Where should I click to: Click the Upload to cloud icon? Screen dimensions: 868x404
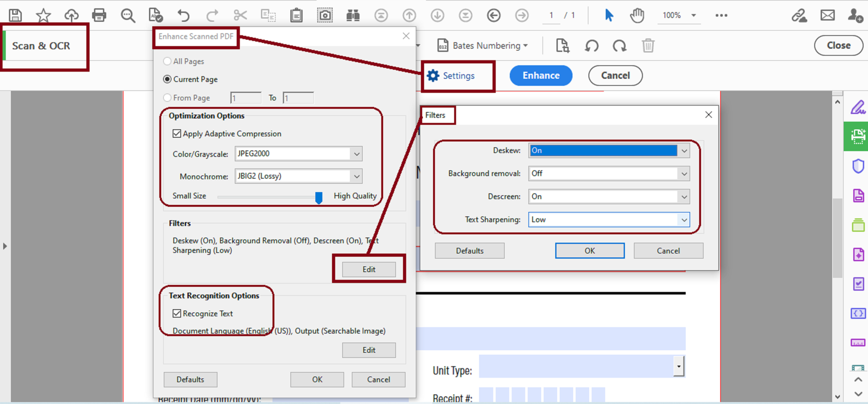[71, 15]
